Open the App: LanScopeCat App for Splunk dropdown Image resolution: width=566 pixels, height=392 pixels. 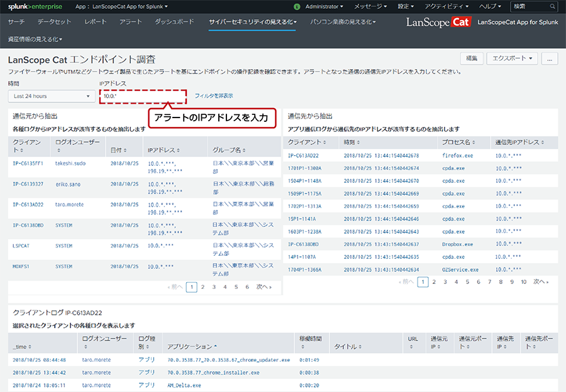121,6
